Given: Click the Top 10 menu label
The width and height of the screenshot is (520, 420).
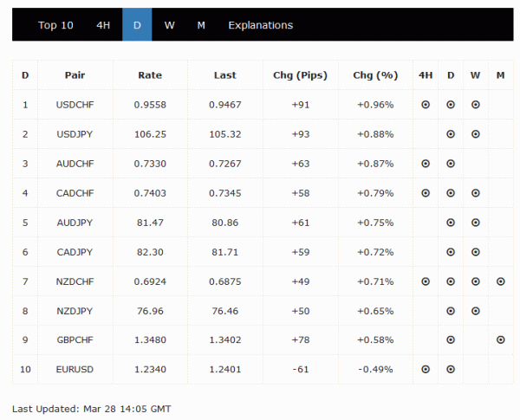Looking at the screenshot, I should click(x=55, y=25).
